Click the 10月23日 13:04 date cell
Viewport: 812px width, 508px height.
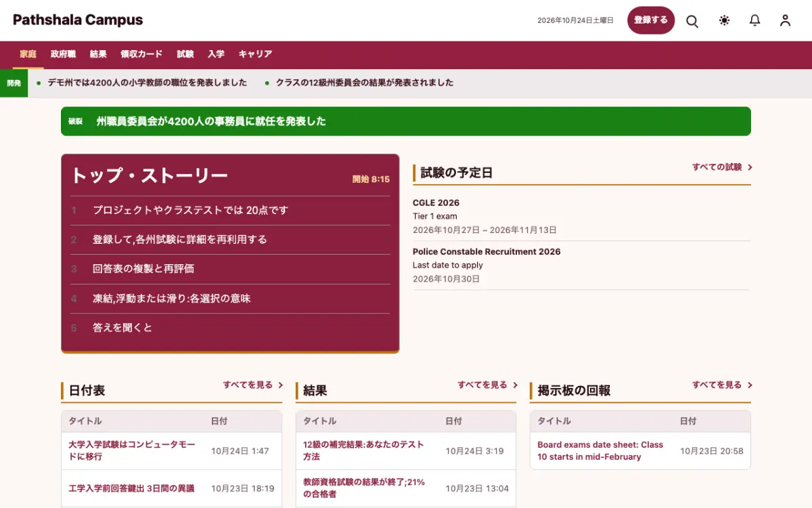(x=477, y=488)
